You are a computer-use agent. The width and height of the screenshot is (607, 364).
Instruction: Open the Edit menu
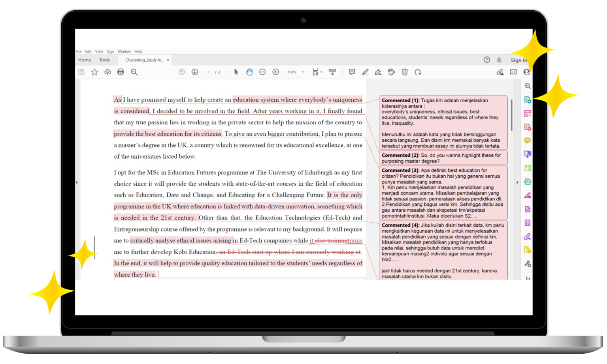88,51
